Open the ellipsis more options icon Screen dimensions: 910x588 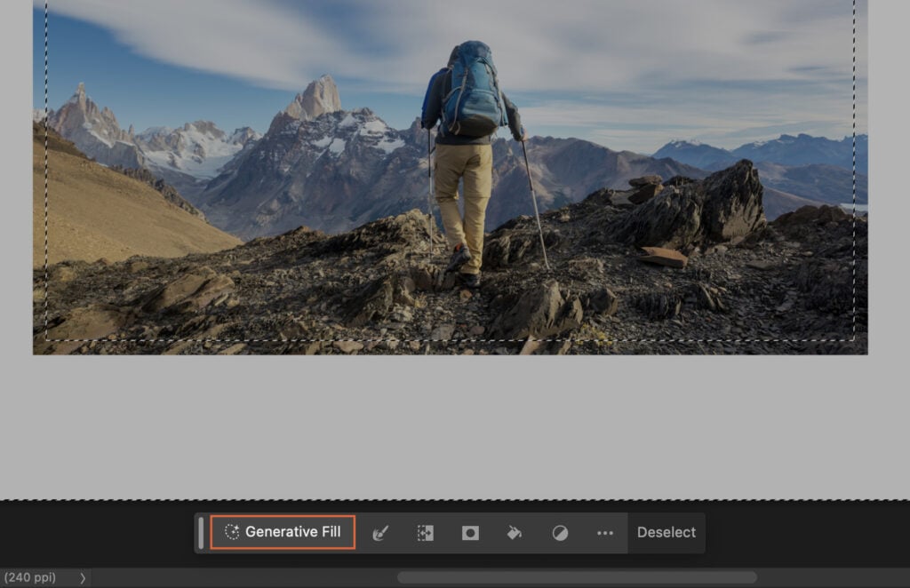click(x=605, y=532)
